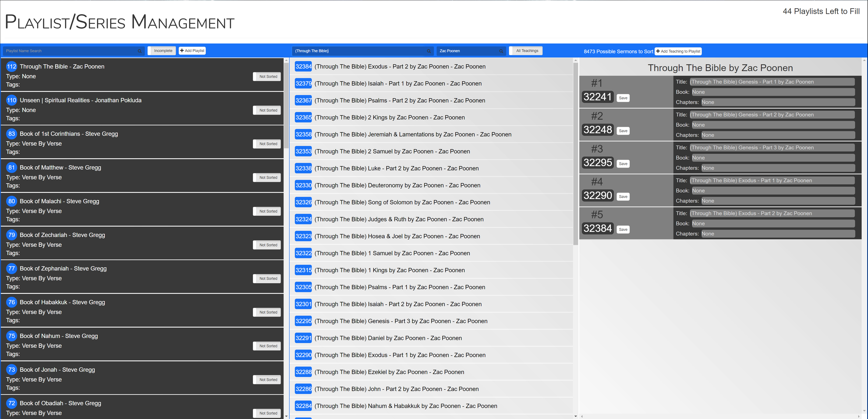
Task: Edit the Book field of entry #1
Action: point(773,92)
